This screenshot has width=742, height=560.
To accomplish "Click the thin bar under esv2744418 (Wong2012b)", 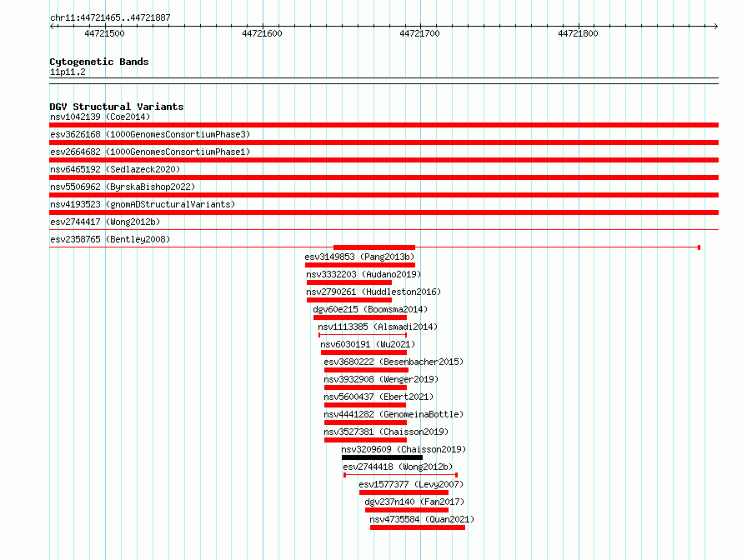I will pyautogui.click(x=400, y=475).
